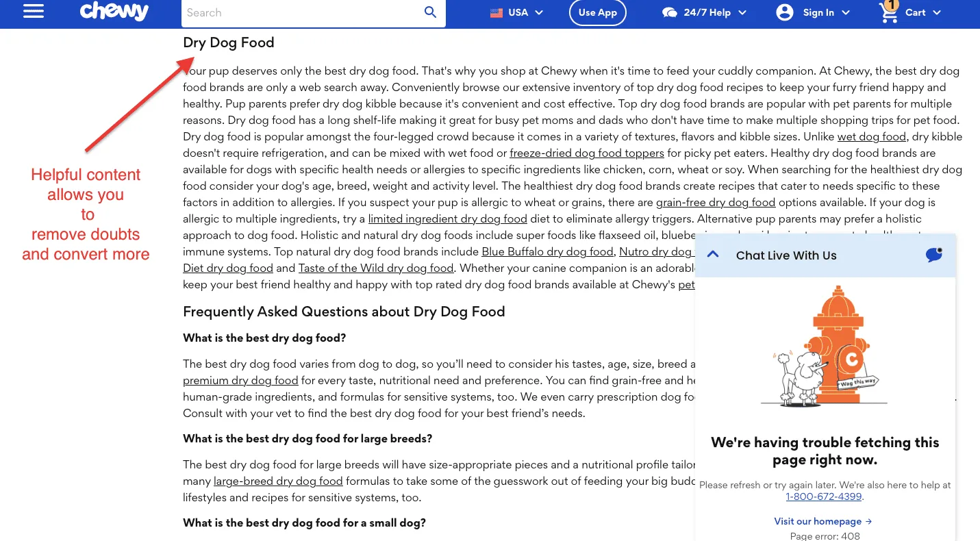Open the large-breed dry dog food link

pos(278,481)
